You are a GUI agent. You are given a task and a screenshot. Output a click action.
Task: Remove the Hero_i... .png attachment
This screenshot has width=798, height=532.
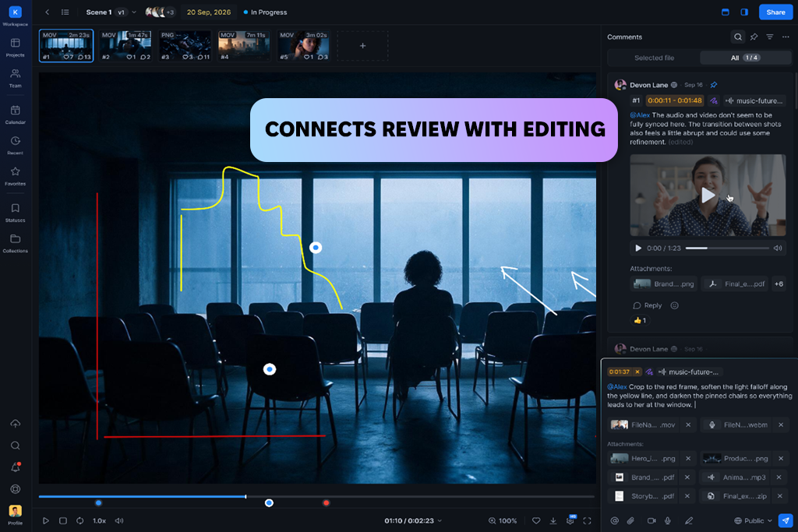[x=688, y=458]
